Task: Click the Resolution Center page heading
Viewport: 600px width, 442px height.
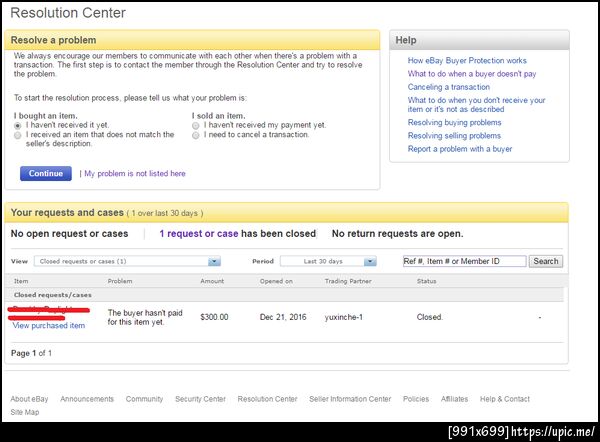Action: (68, 13)
